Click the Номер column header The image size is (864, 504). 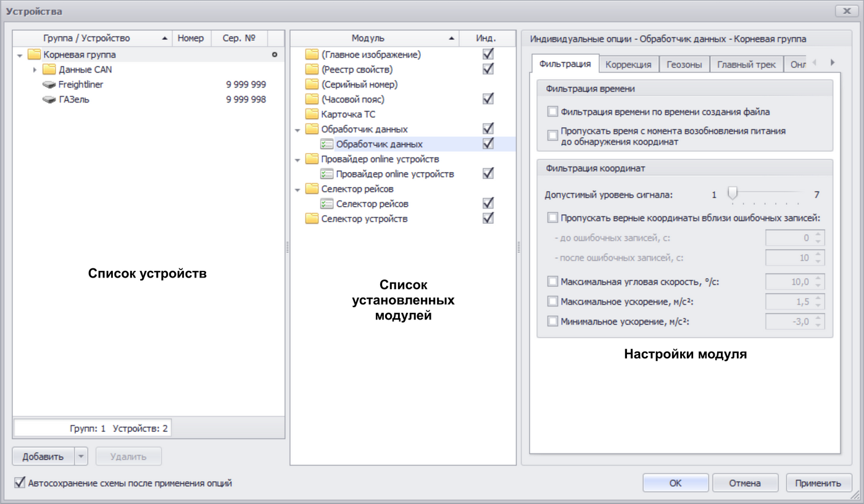(x=191, y=38)
